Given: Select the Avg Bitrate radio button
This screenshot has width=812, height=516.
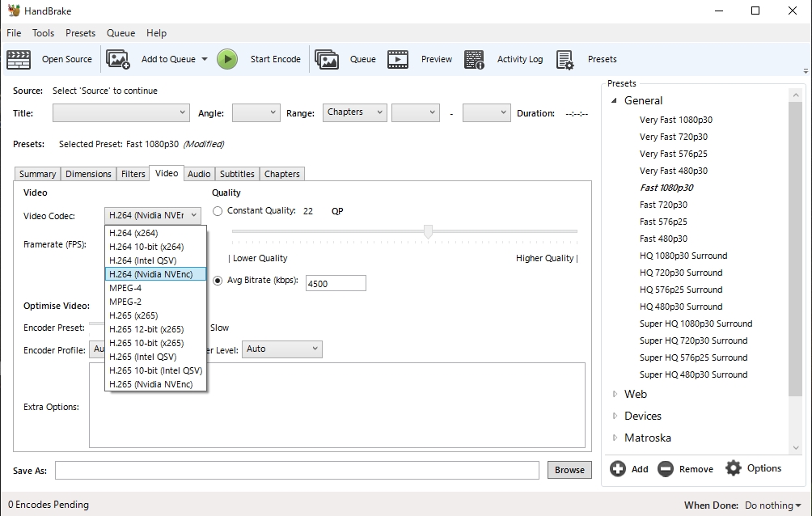Looking at the screenshot, I should point(218,281).
